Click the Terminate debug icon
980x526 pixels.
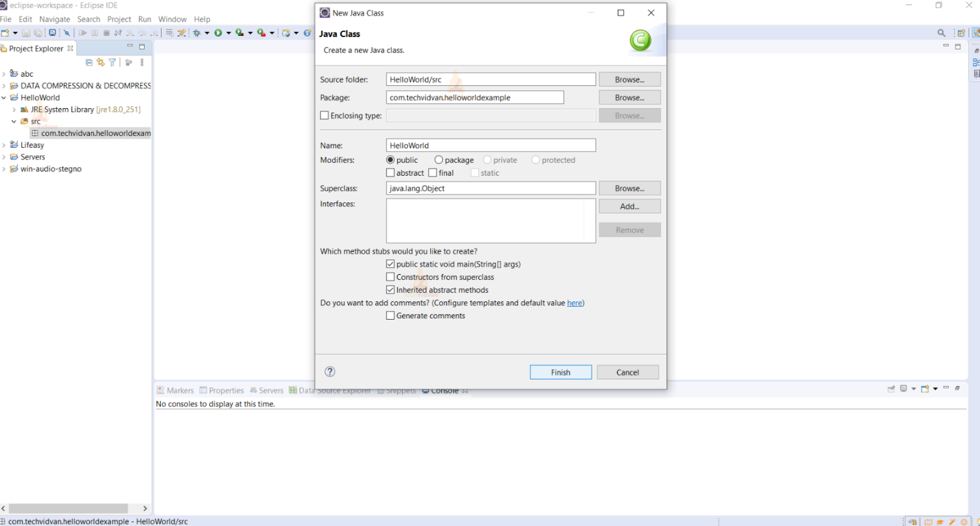pos(106,33)
